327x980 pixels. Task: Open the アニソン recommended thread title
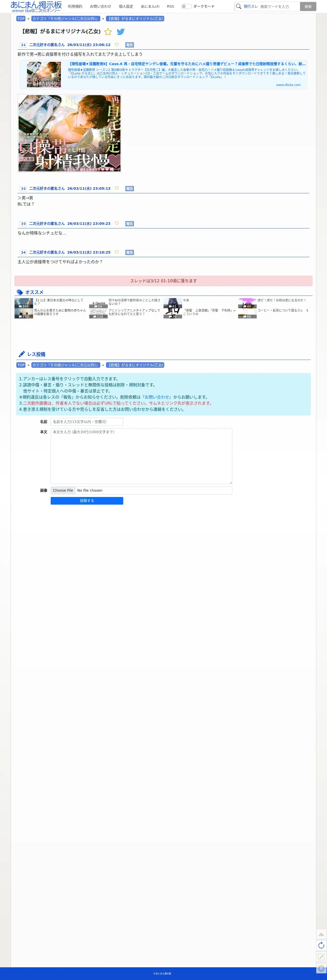134,312
